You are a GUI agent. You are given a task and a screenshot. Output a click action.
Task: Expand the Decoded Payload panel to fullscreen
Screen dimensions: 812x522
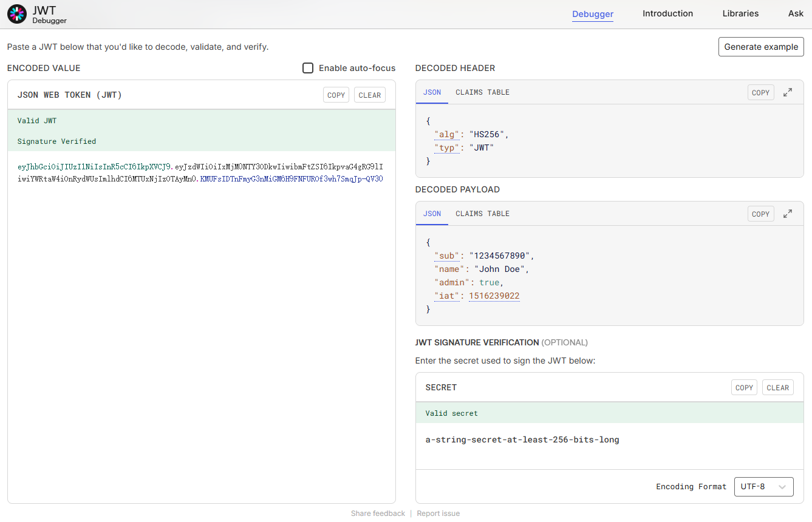787,214
